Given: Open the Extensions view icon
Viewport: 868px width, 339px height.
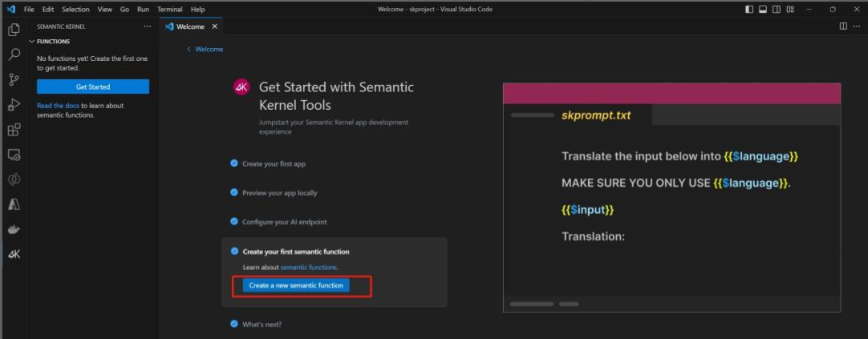Looking at the screenshot, I should coord(14,129).
